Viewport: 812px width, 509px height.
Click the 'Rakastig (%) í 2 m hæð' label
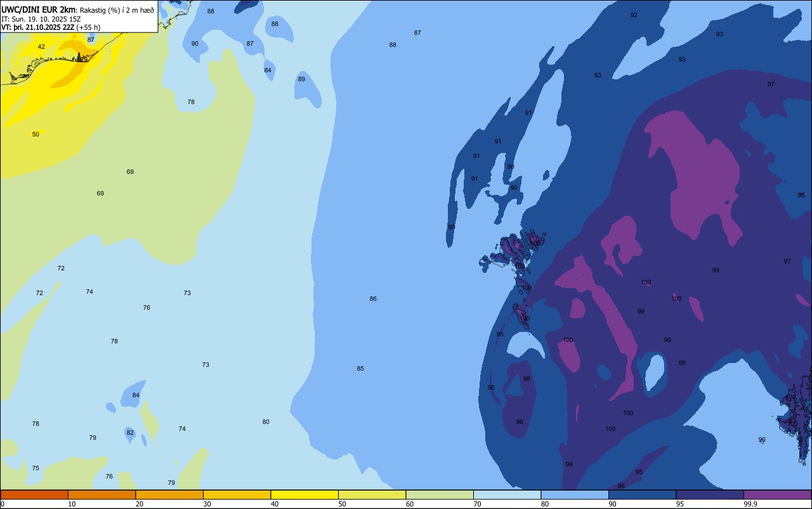click(x=117, y=10)
